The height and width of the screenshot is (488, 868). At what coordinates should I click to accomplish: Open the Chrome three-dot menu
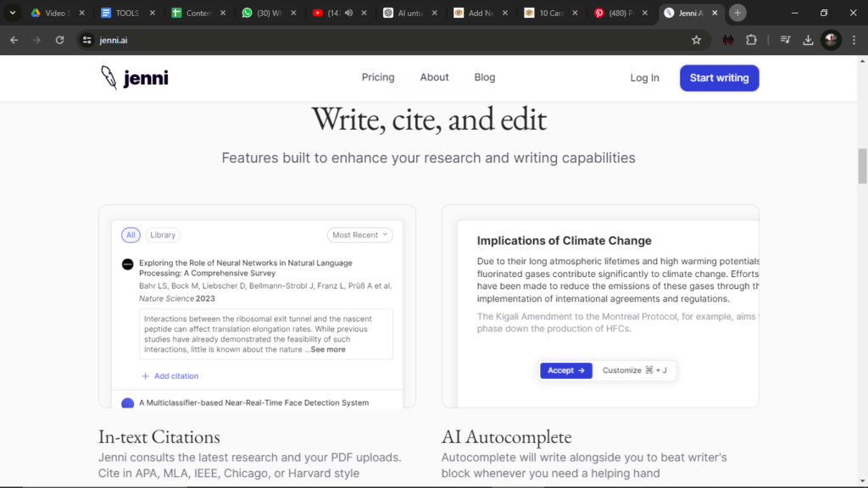tap(854, 40)
